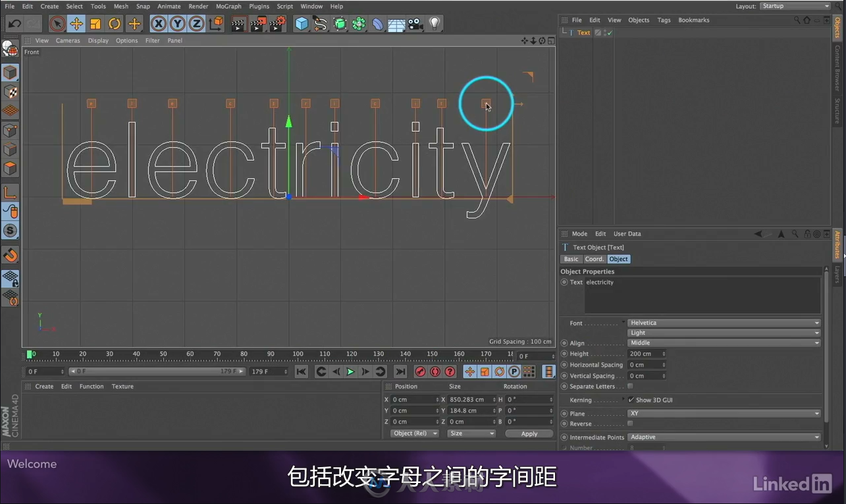This screenshot has width=846, height=504.
Task: Select the Live Selection tool
Action: (57, 24)
